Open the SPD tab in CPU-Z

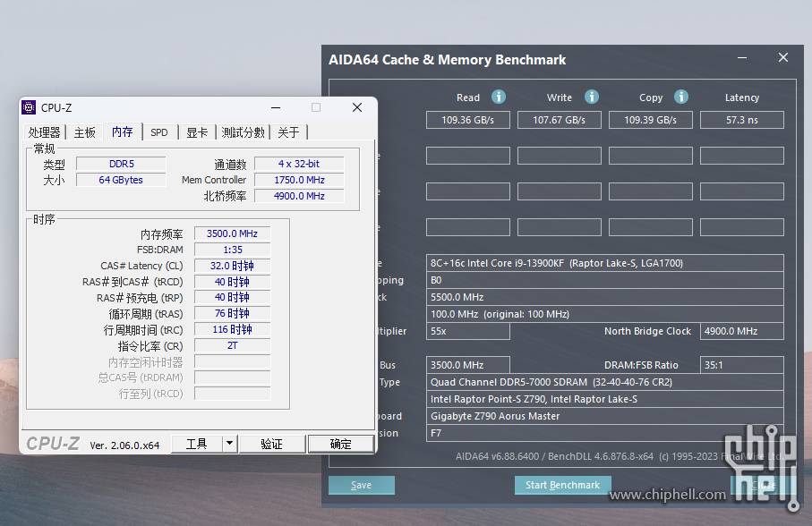pos(159,132)
